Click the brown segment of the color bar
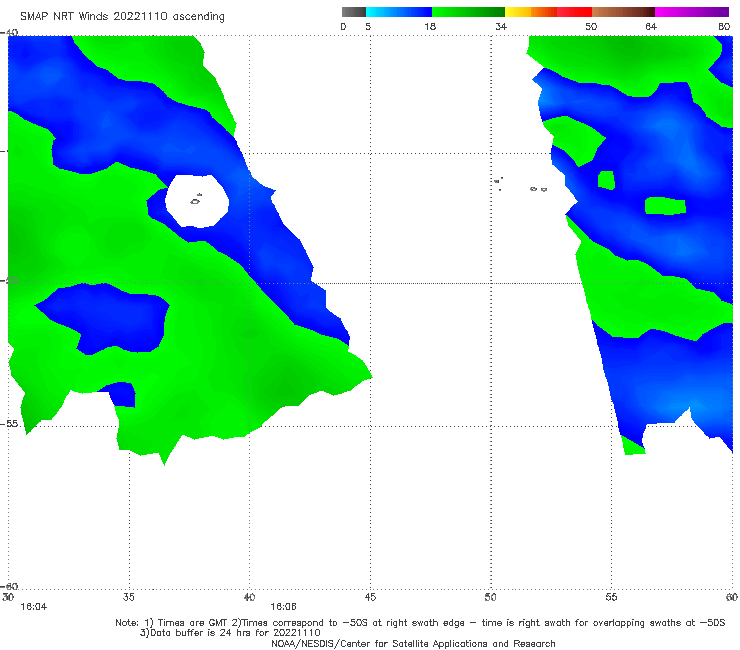Screen dimensions: 740x650 pos(623,12)
